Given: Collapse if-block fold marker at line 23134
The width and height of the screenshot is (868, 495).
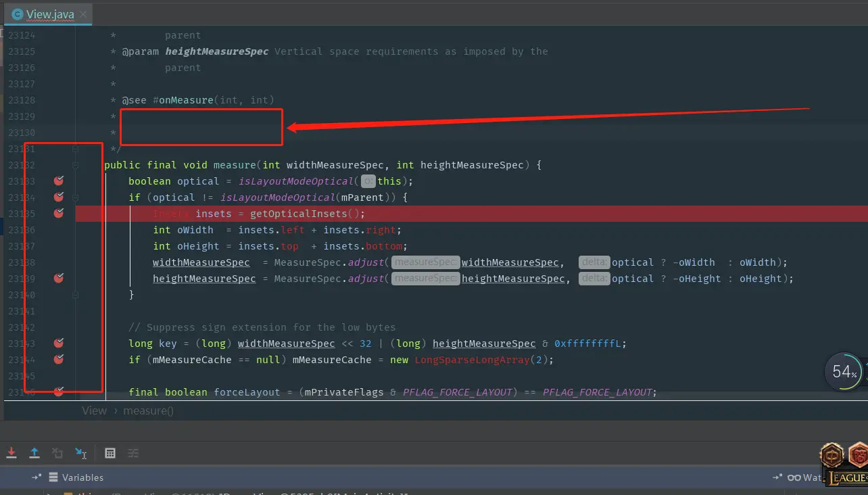Looking at the screenshot, I should click(76, 197).
